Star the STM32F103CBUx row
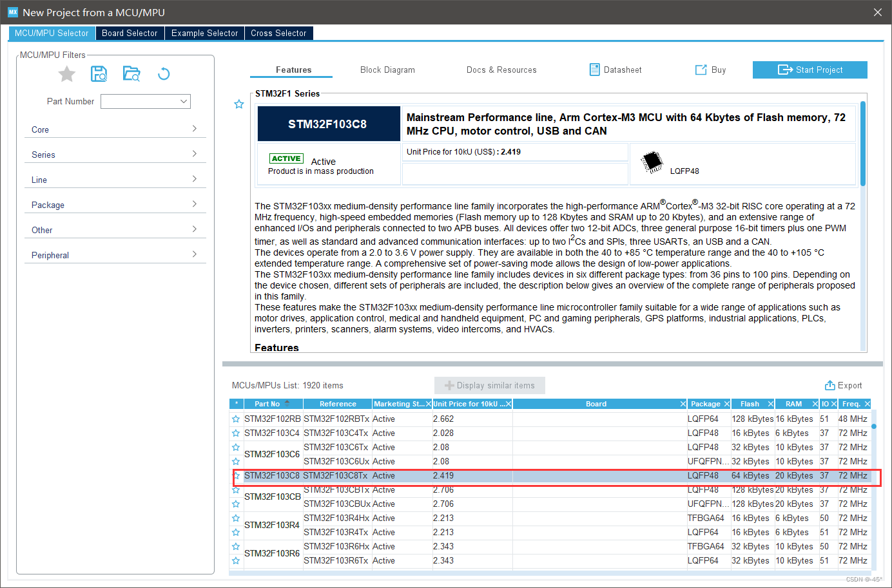 (236, 504)
